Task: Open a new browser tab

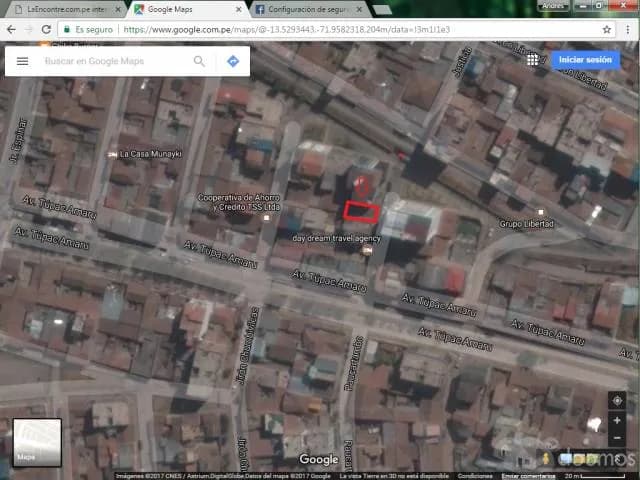Action: (382, 9)
